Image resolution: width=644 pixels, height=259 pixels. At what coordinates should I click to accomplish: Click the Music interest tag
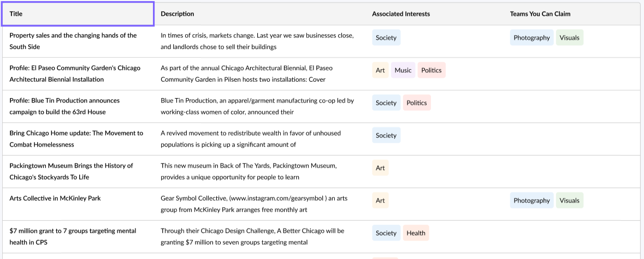coord(403,70)
